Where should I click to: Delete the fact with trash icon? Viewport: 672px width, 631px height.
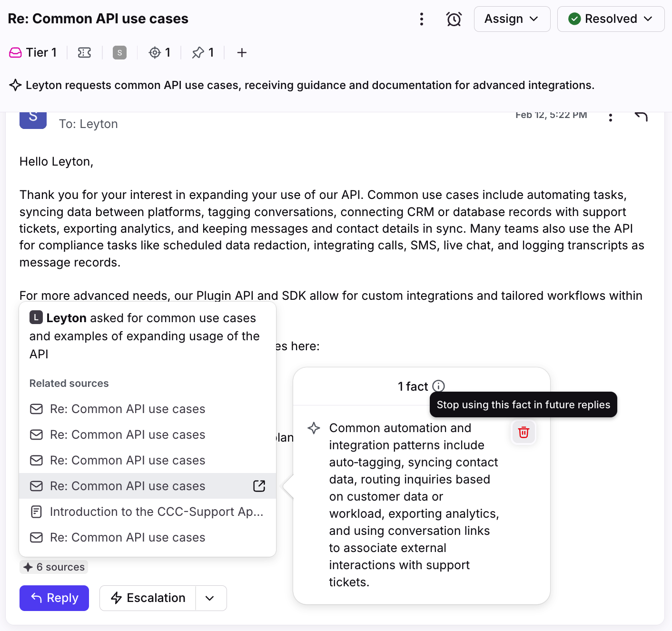click(x=524, y=432)
